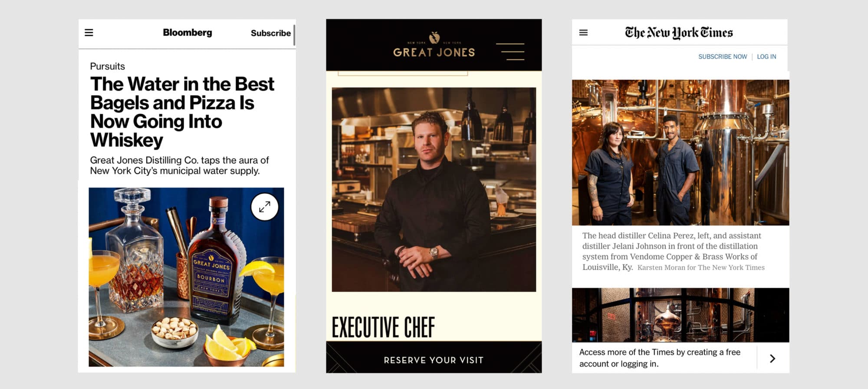Click the bagels and pizza whiskey headline

point(182,112)
